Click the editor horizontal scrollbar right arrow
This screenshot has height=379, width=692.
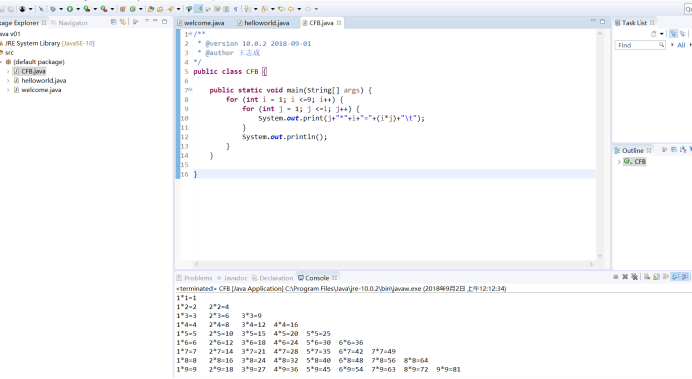[x=591, y=264]
